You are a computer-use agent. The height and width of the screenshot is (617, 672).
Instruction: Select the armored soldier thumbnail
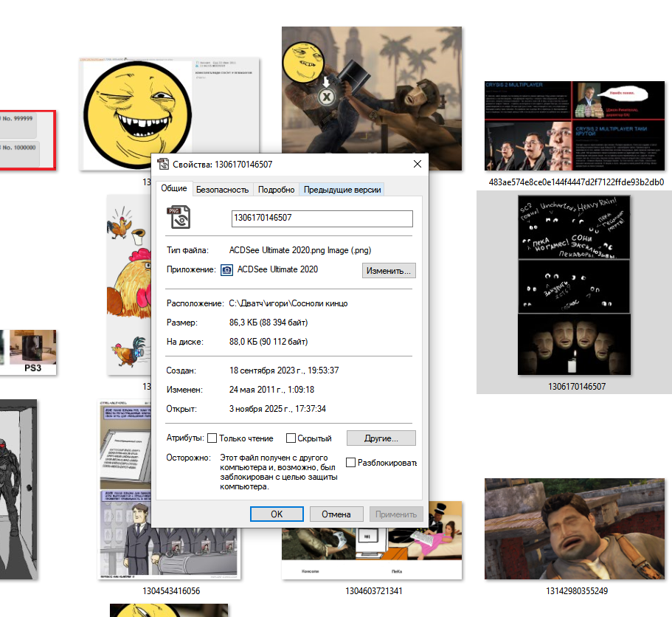click(x=18, y=489)
